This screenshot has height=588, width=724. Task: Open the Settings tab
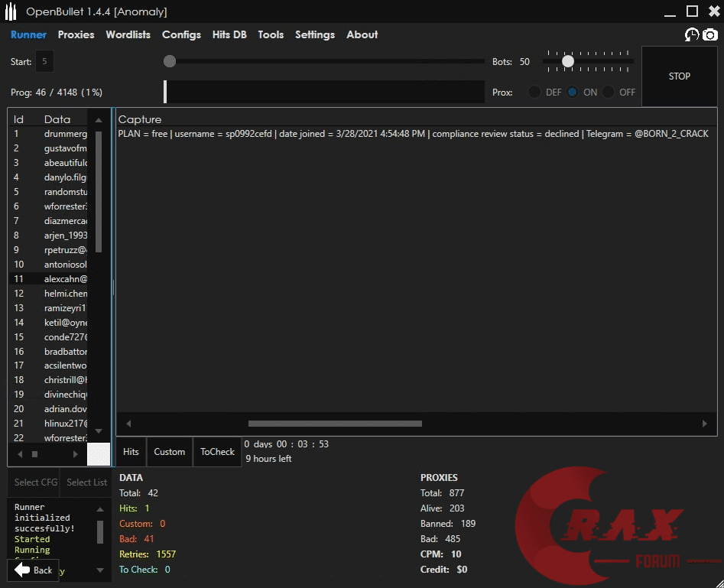(x=315, y=34)
